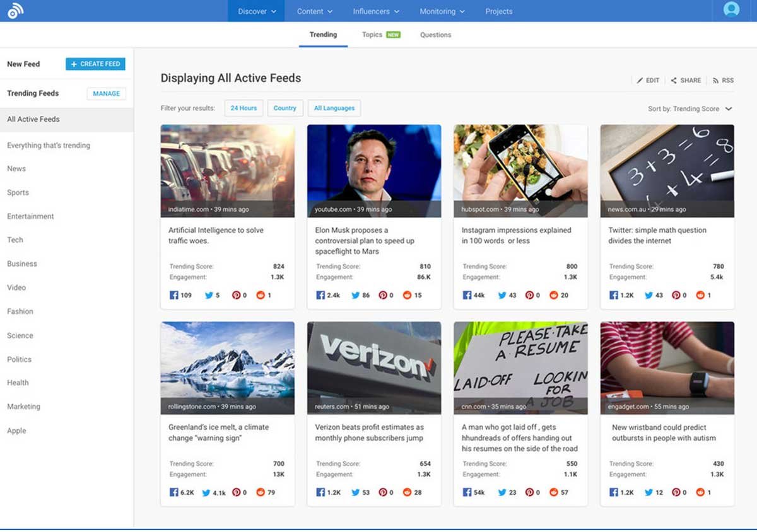The height and width of the screenshot is (532, 757).
Task: Open the user profile avatar
Action: tap(731, 9)
